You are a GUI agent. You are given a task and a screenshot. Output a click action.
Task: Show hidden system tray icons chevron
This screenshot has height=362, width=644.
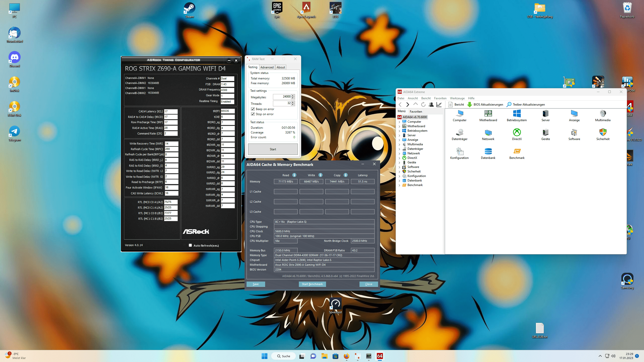(600, 356)
